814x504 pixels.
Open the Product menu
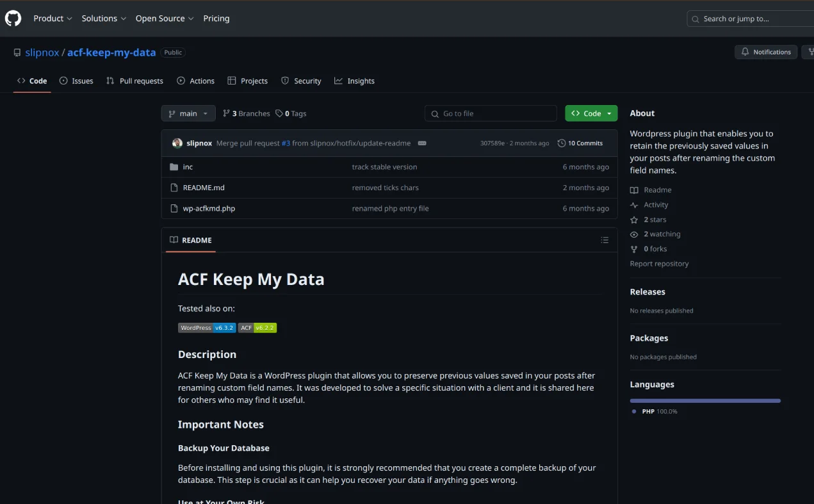click(53, 19)
